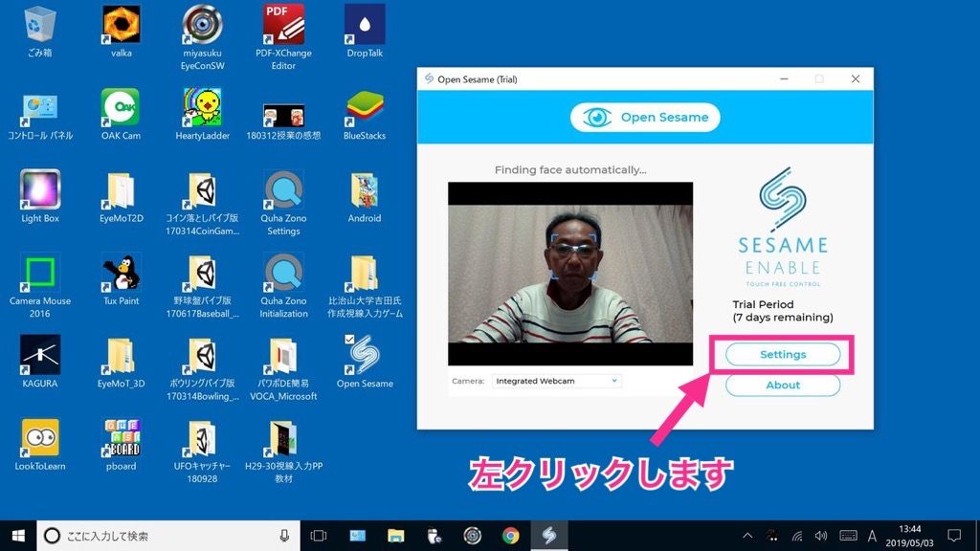Select the KAGURA desktop icon
Screen dimensions: 980x551
click(40, 362)
